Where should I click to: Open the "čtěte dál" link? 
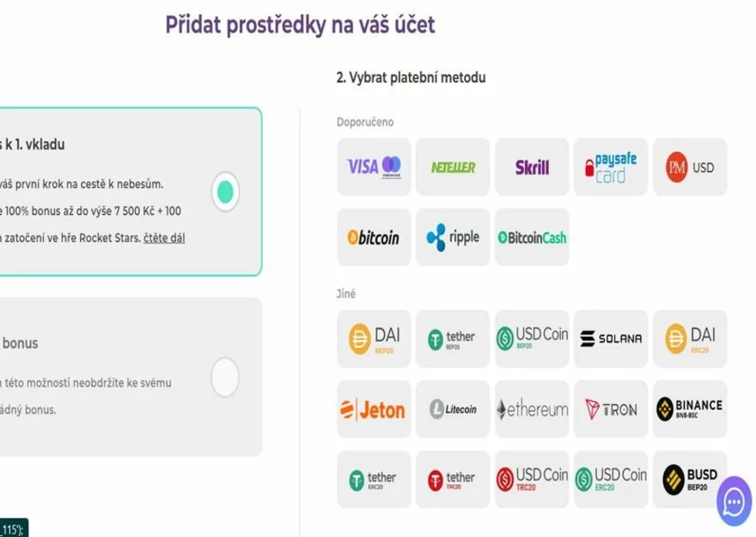(x=164, y=238)
